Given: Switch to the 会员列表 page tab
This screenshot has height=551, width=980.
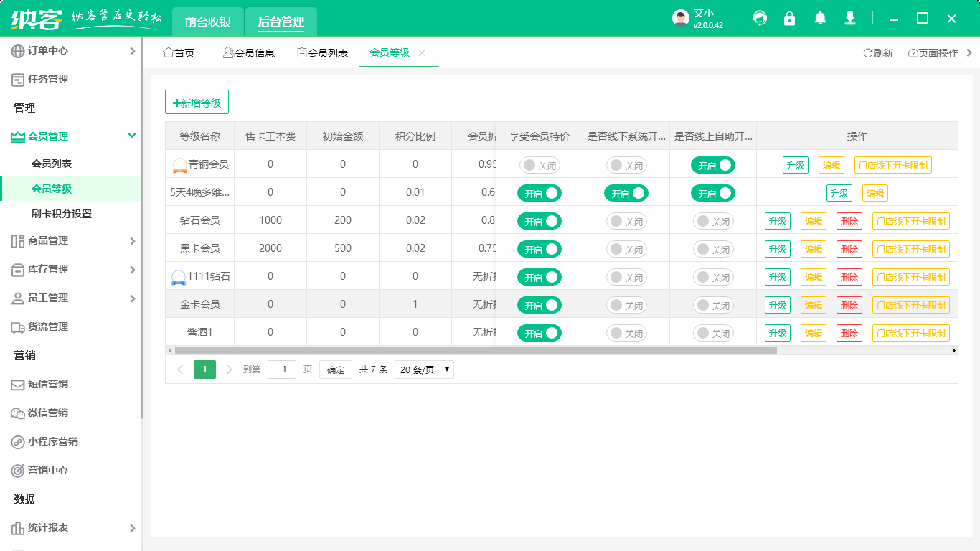Looking at the screenshot, I should coord(322,53).
